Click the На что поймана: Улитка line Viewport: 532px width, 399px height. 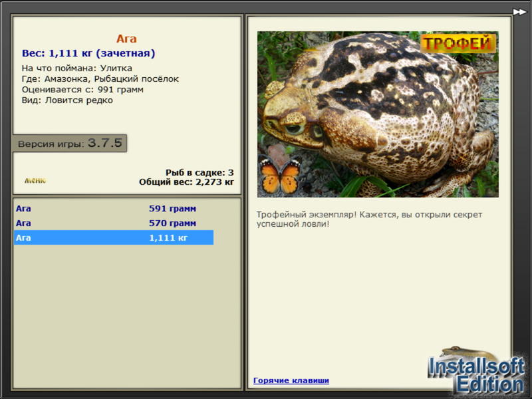click(77, 68)
